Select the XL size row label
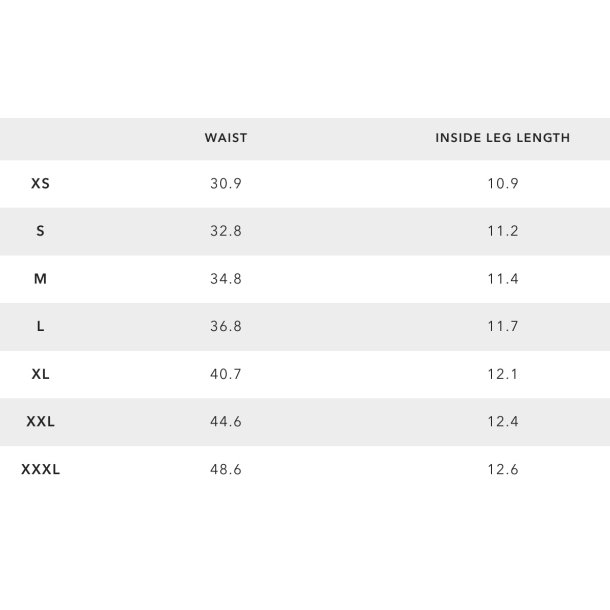The height and width of the screenshot is (610, 610). tap(40, 374)
